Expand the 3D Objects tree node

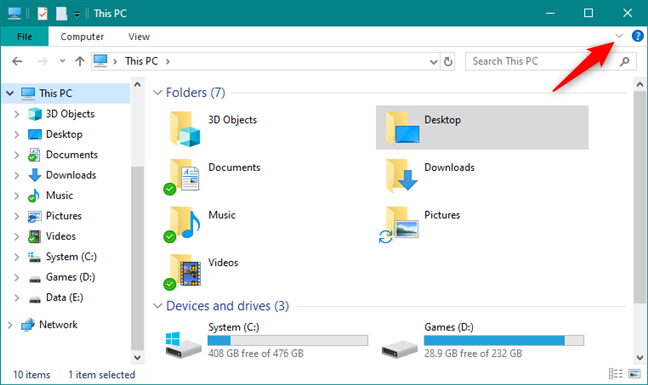(x=17, y=114)
